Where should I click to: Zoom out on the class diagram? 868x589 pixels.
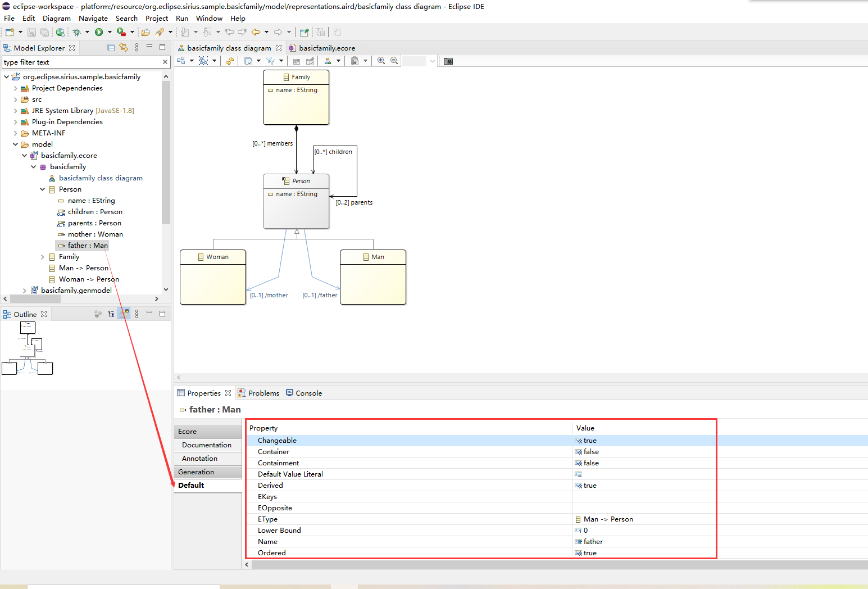pos(394,61)
